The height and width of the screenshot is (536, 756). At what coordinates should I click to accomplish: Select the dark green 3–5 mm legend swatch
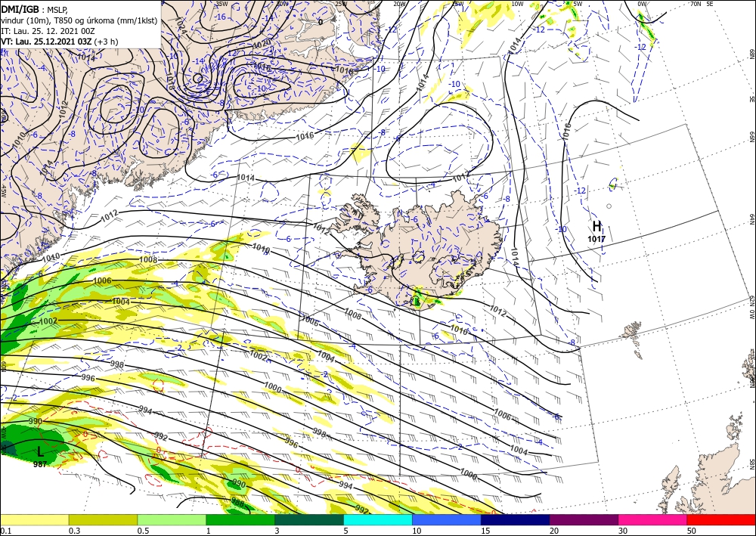point(309,519)
